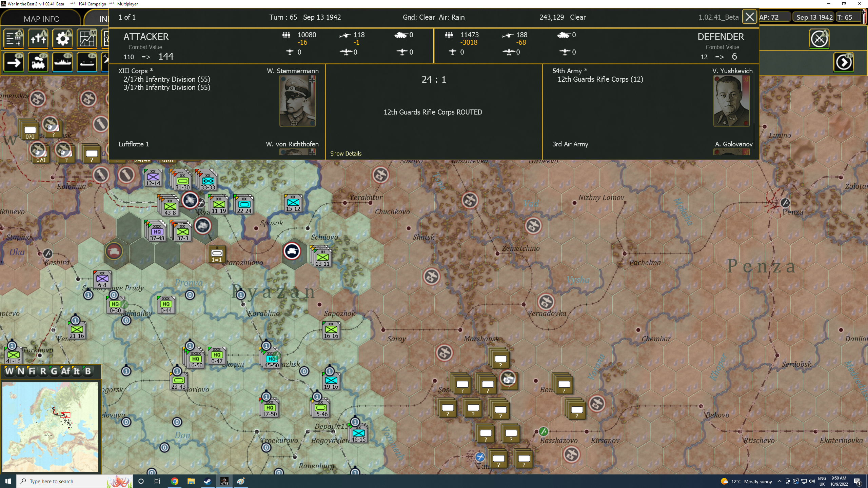Image resolution: width=868 pixels, height=488 pixels.
Task: Toggle the It Italy filter
Action: tap(77, 371)
